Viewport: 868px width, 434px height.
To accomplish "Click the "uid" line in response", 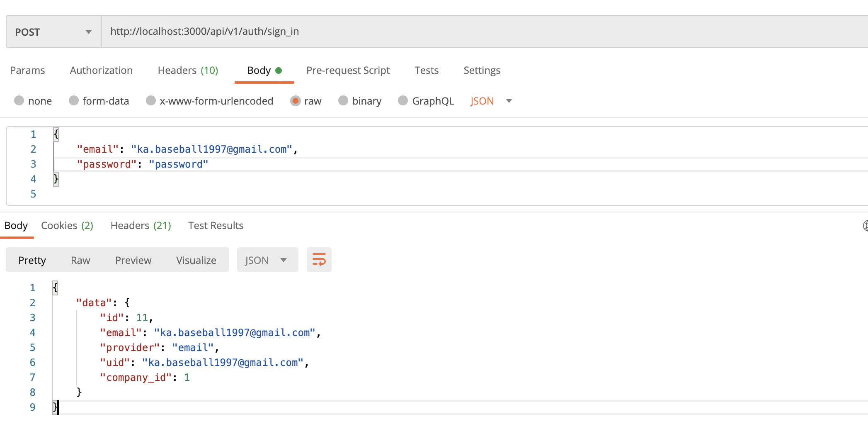I will tap(204, 363).
